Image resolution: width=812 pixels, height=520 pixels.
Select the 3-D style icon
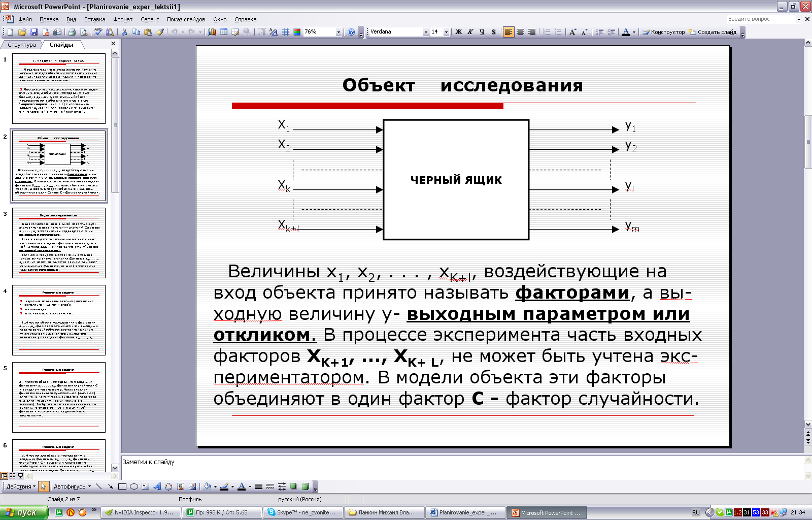tap(306, 486)
